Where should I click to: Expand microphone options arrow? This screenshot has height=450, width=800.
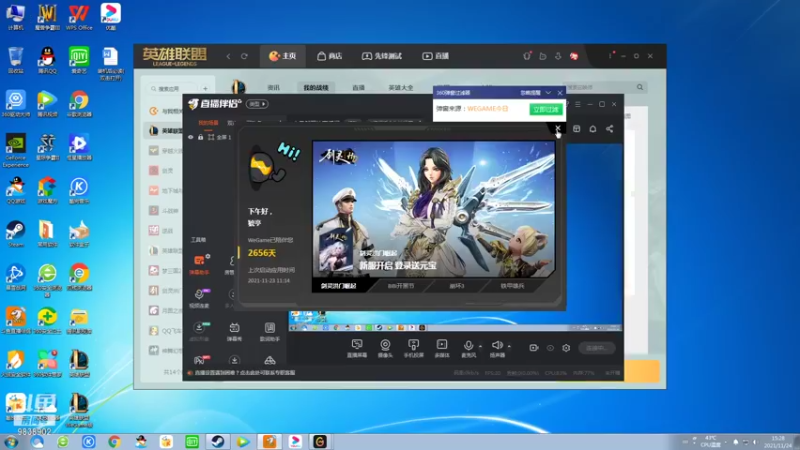[480, 346]
